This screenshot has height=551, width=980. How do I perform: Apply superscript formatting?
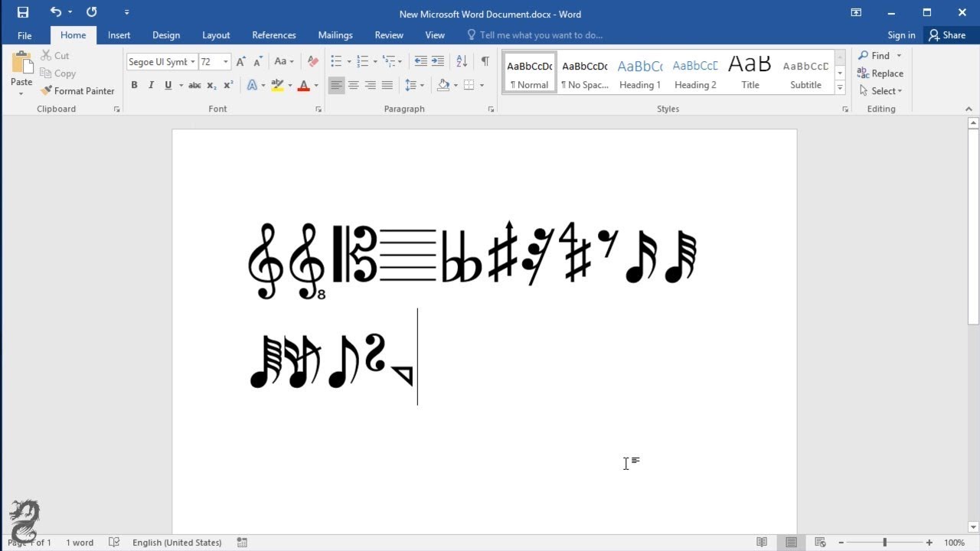228,85
